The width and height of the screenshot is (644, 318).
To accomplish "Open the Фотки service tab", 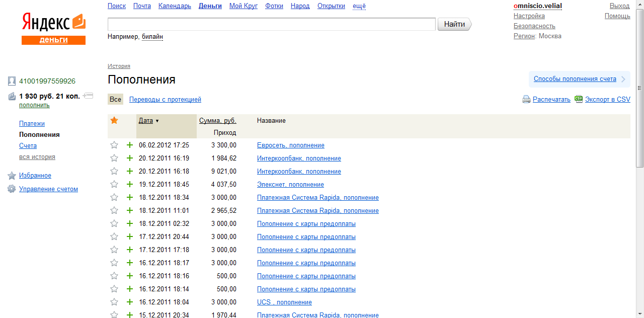I will [274, 6].
